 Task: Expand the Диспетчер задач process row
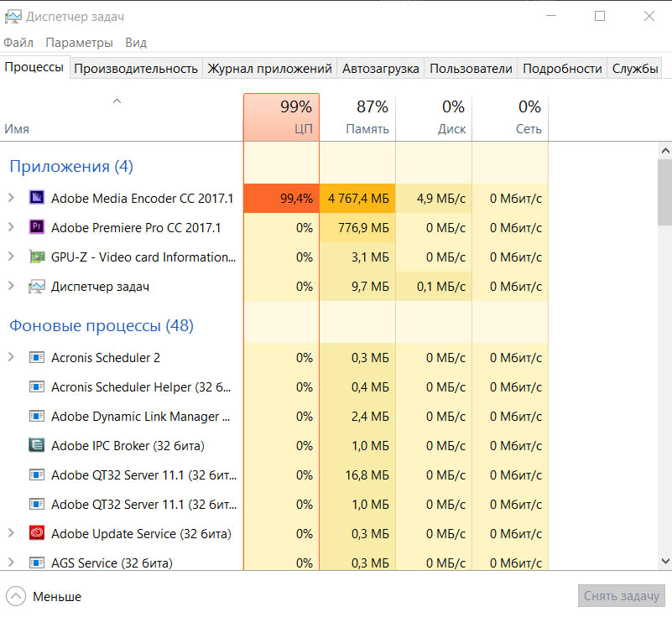11,286
